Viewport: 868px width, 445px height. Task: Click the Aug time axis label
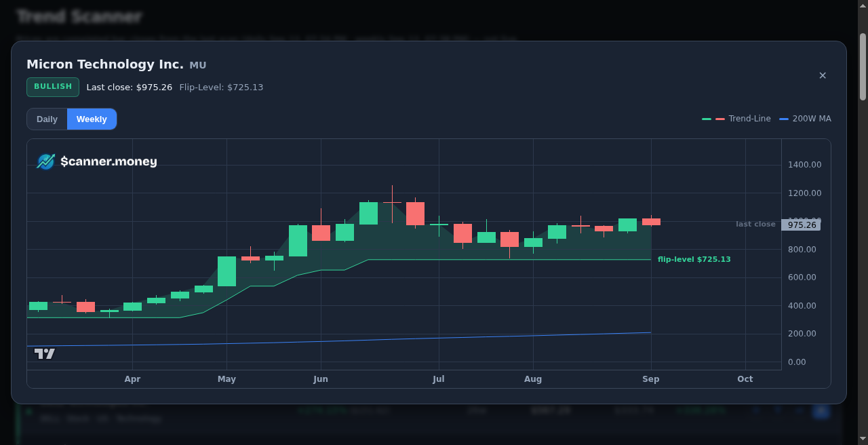533,379
